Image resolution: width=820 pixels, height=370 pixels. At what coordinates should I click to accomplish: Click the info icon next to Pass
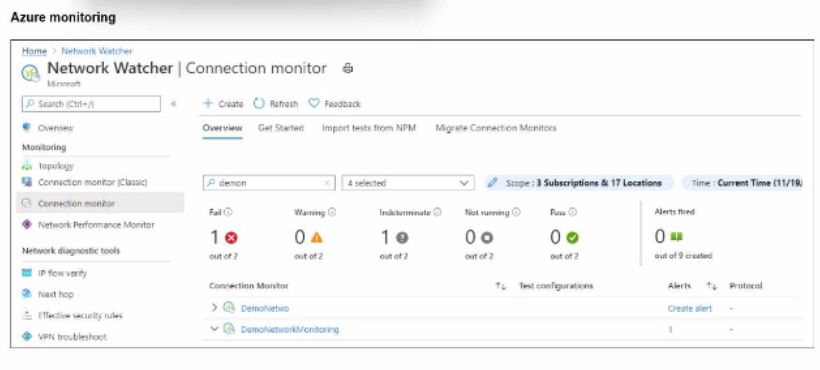(x=572, y=212)
